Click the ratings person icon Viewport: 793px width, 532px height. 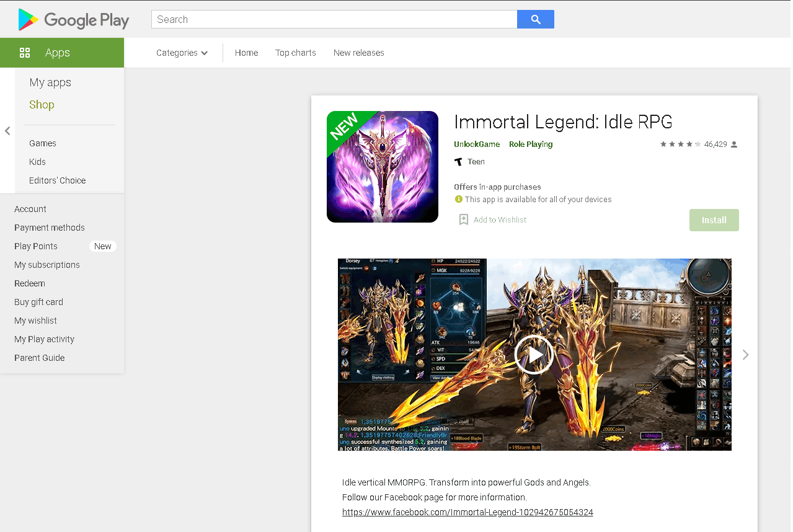click(734, 144)
